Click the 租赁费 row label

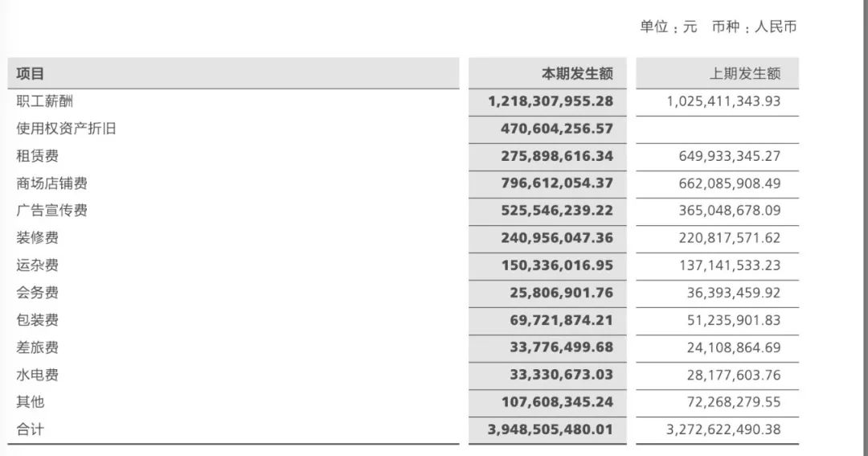tap(38, 156)
